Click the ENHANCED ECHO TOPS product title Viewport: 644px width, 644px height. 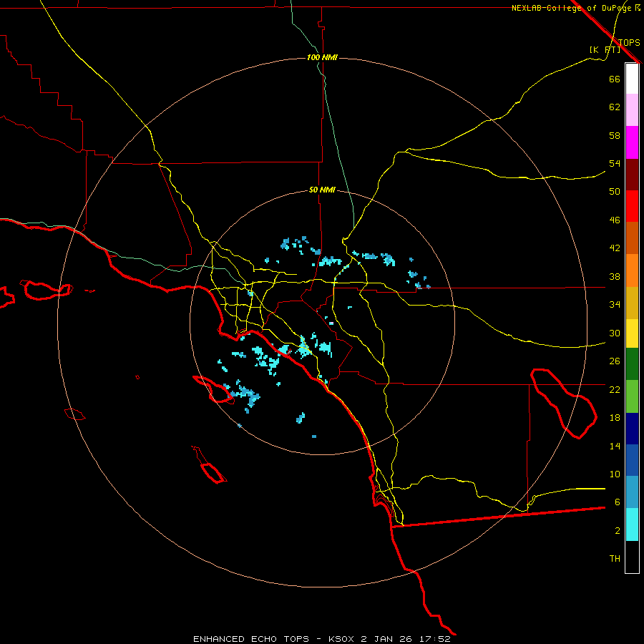251,639
